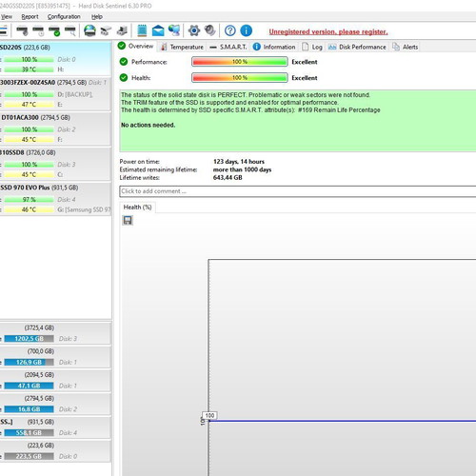Image resolution: width=476 pixels, height=476 pixels.
Task: Click the disk magnifier search toolbar icon
Action: click(x=70, y=31)
